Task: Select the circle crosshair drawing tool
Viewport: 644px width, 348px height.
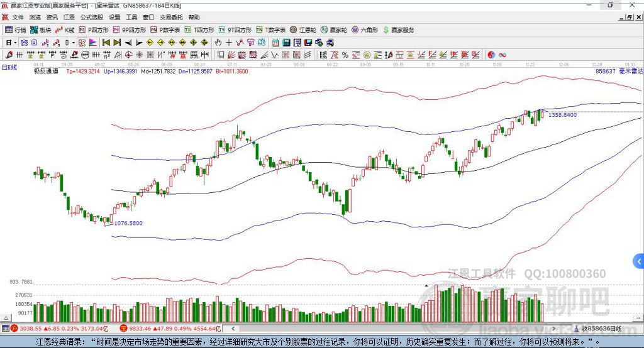Action: (128, 55)
